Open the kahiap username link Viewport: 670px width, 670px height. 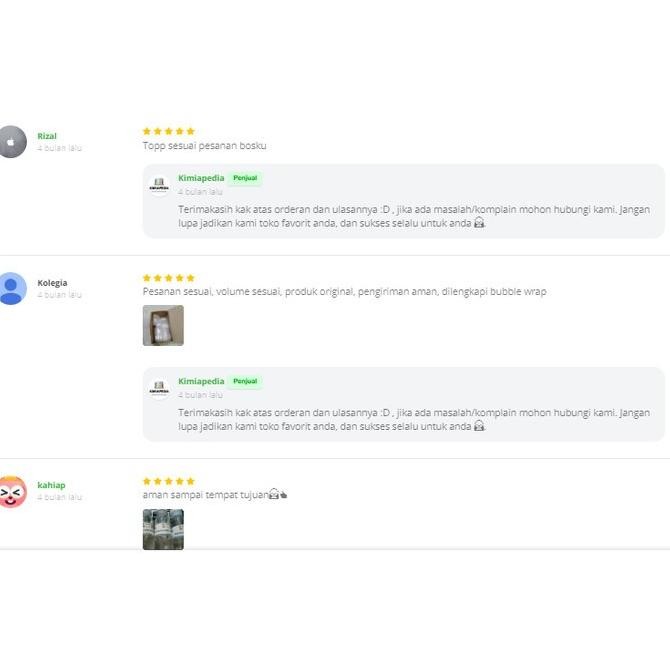(51, 485)
